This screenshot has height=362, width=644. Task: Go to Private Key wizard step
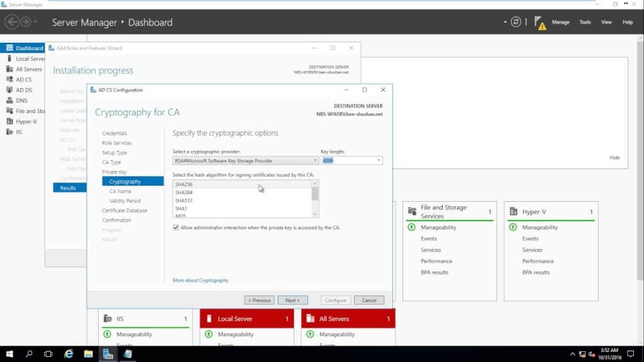[114, 172]
